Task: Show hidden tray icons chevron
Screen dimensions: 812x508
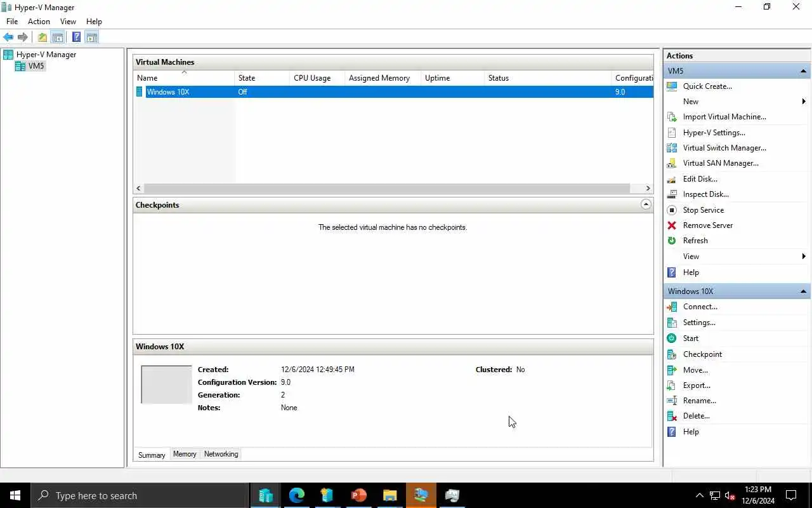Action: pyautogui.click(x=699, y=495)
